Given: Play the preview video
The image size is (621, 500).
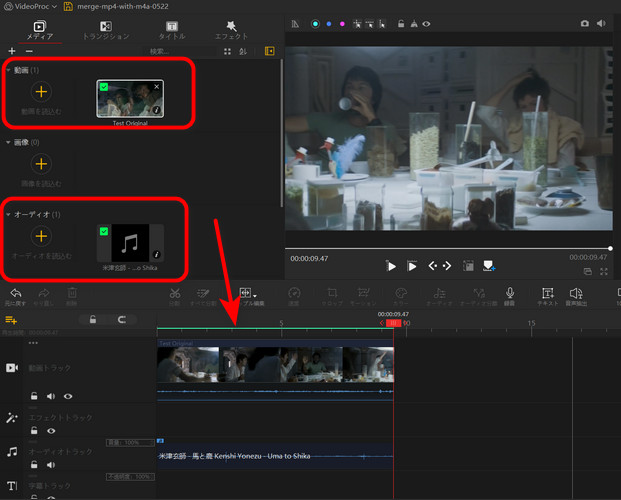Looking at the screenshot, I should [391, 266].
